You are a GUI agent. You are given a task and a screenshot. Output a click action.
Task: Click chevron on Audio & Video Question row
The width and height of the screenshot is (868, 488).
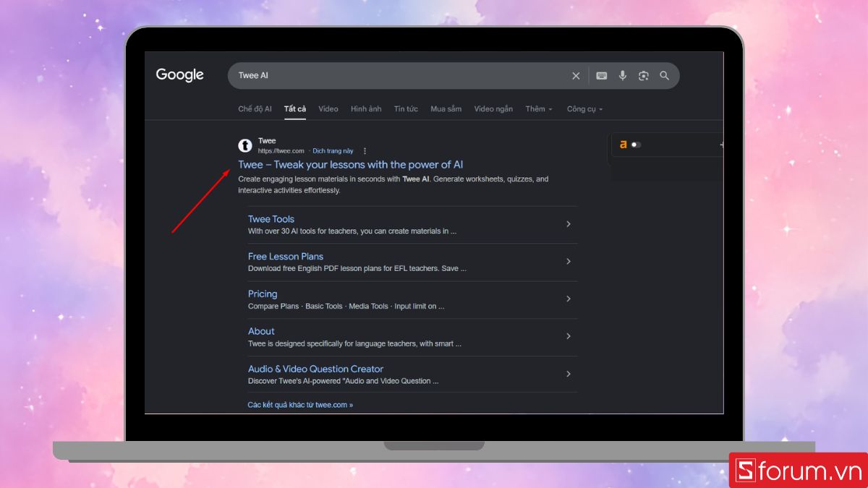(569, 374)
